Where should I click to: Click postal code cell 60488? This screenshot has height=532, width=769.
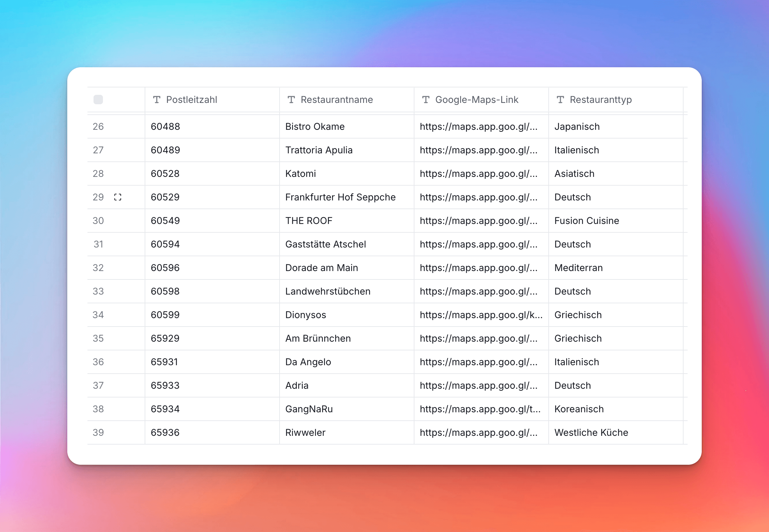(x=212, y=126)
